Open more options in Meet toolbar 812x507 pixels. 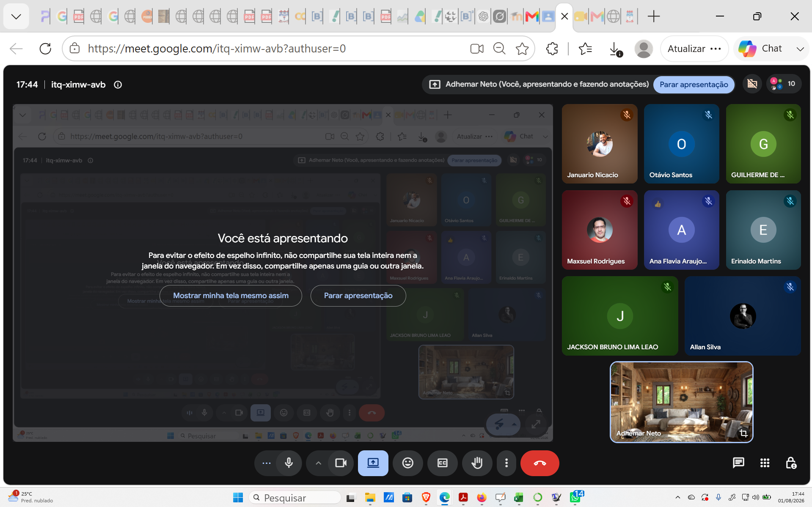506,463
